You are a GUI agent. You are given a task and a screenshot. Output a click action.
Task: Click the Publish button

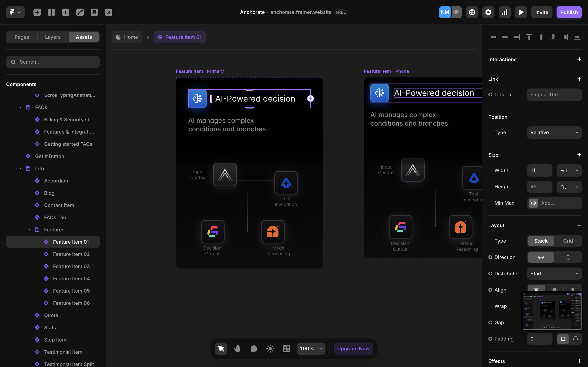click(569, 12)
